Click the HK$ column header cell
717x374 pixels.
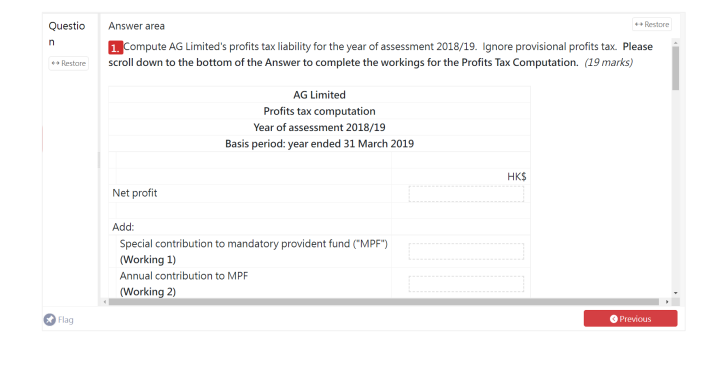click(460, 176)
